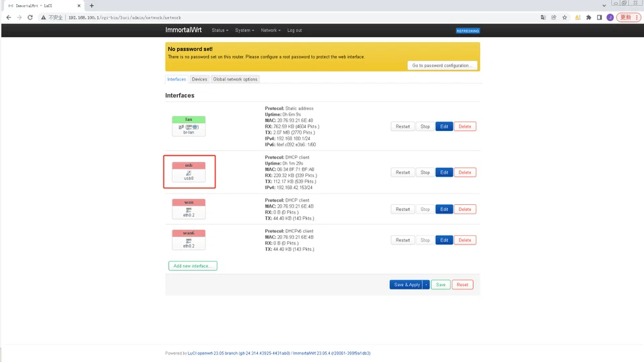The width and height of the screenshot is (644, 362).
Task: Edit the wan interface
Action: (444, 210)
